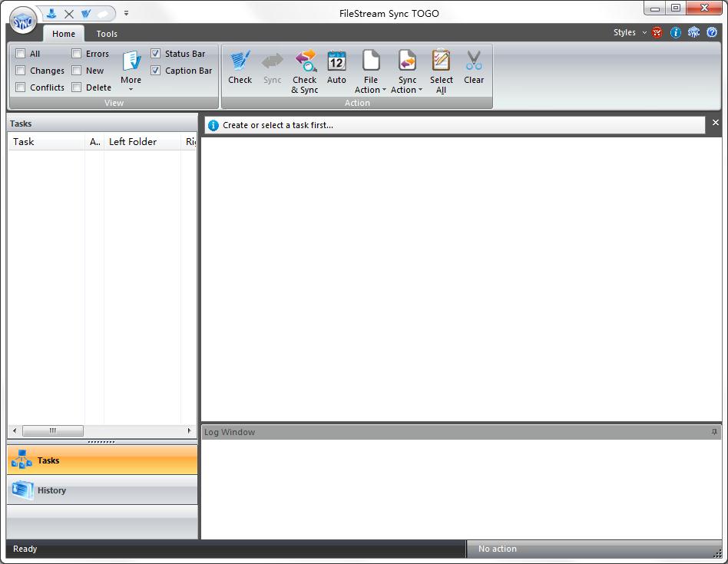Image resolution: width=728 pixels, height=564 pixels.
Task: Enable the Changes view checkbox
Action: [x=21, y=71]
